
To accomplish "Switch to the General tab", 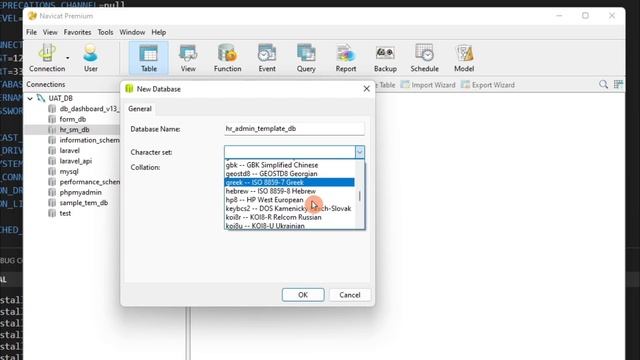I will tap(140, 109).
